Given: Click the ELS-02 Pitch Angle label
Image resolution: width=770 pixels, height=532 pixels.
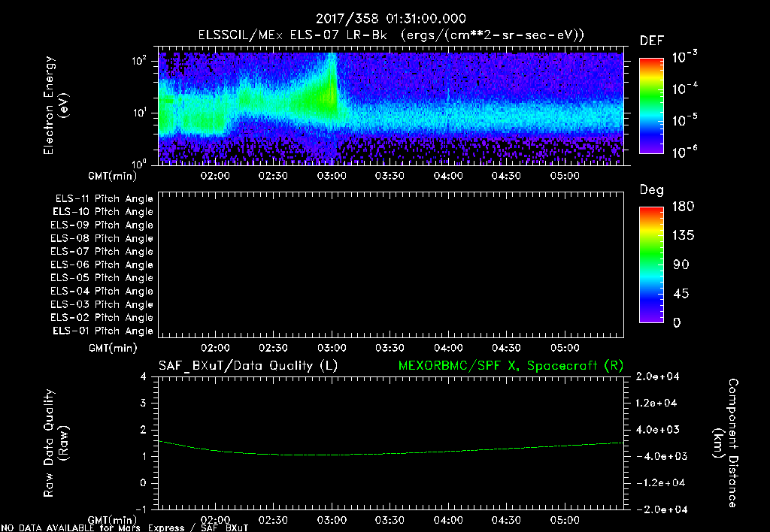Looking at the screenshot, I should [x=102, y=318].
